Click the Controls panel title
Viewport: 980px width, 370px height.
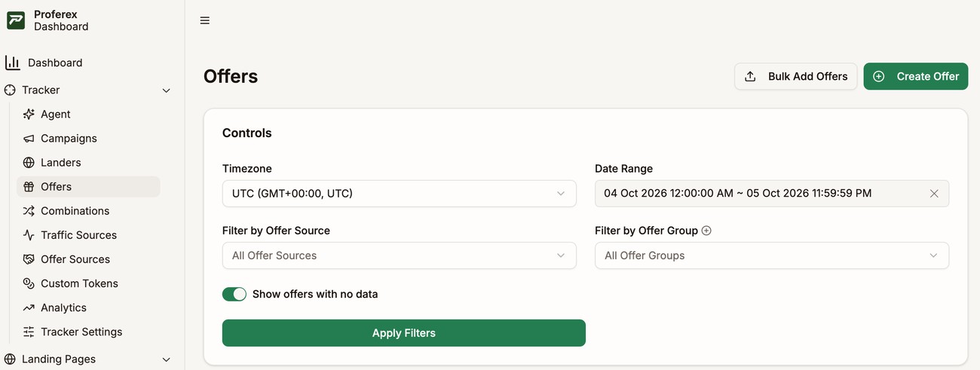pos(247,133)
